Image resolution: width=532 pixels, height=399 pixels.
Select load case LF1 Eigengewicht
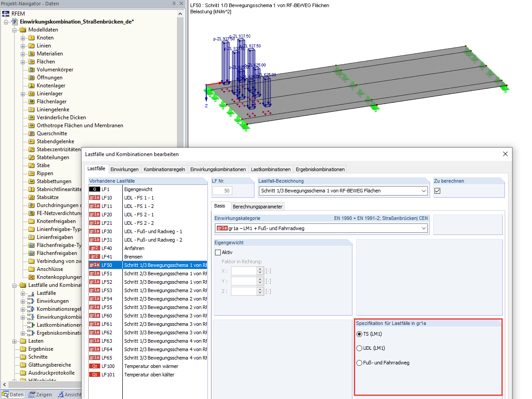click(148, 189)
